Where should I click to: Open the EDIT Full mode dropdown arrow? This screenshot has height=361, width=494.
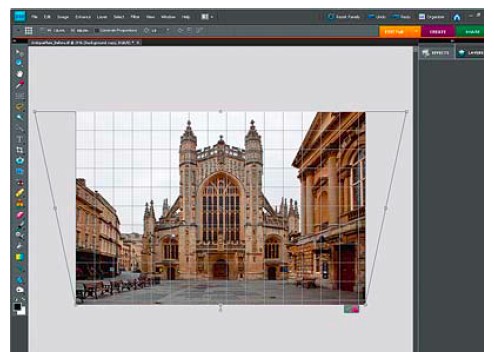pos(416,31)
